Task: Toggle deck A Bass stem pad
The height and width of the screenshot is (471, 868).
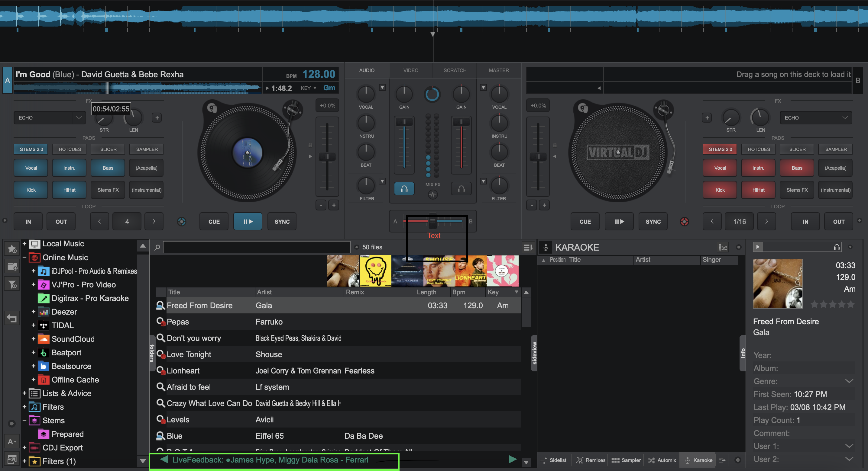Action: (x=108, y=168)
